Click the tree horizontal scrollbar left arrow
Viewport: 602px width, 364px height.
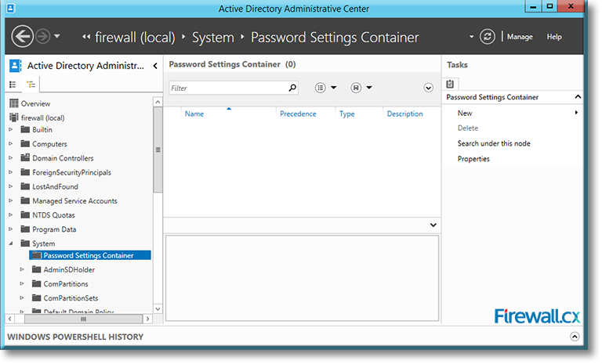10,319
